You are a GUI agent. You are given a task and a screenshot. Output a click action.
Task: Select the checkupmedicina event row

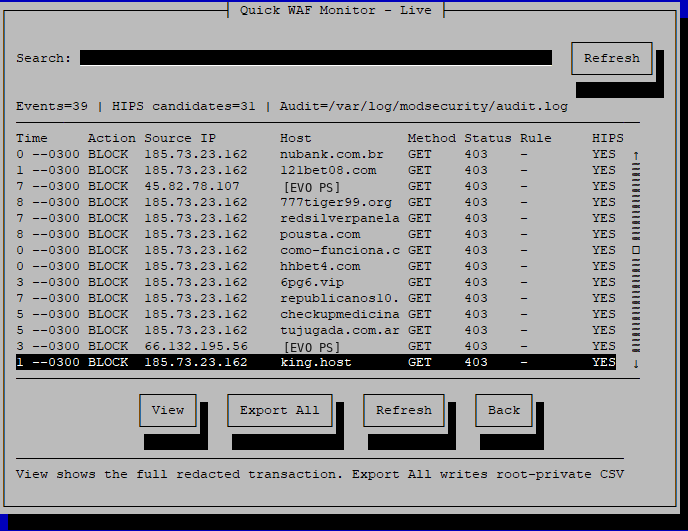[316, 314]
